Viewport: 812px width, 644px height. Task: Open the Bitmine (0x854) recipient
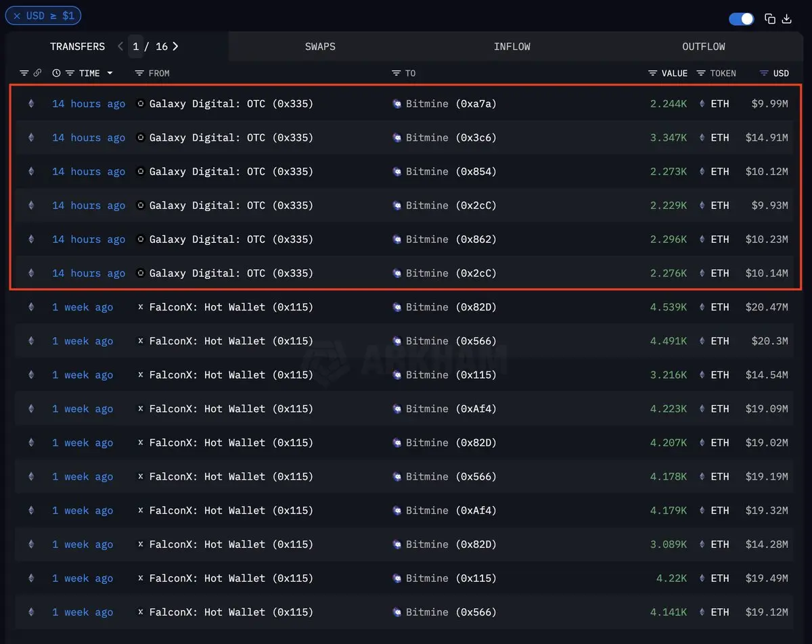(x=451, y=171)
